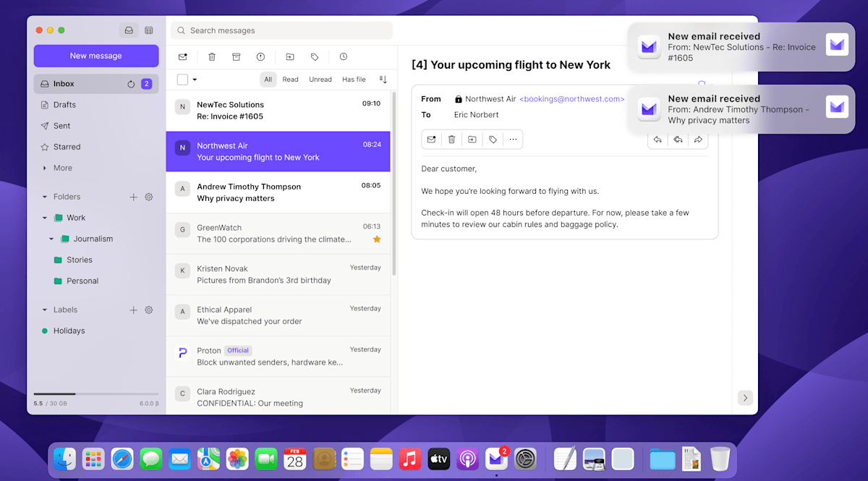Click the Search messages field
This screenshot has height=481, width=868.
[282, 30]
